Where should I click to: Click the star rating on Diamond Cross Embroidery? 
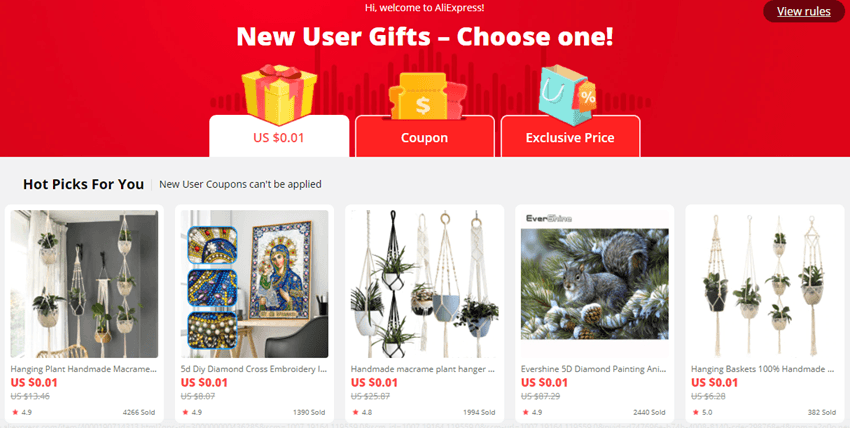(x=192, y=412)
